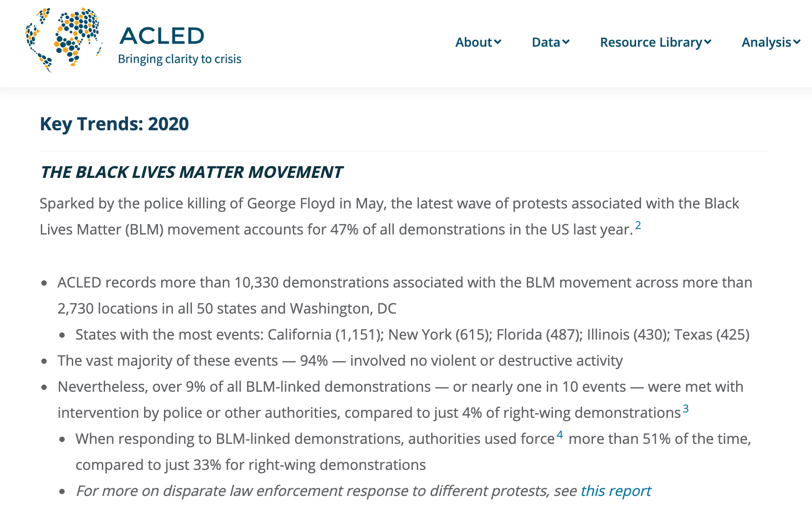Click the ACLED wordmark text
Viewport: 812px width, 531px height.
coord(162,36)
